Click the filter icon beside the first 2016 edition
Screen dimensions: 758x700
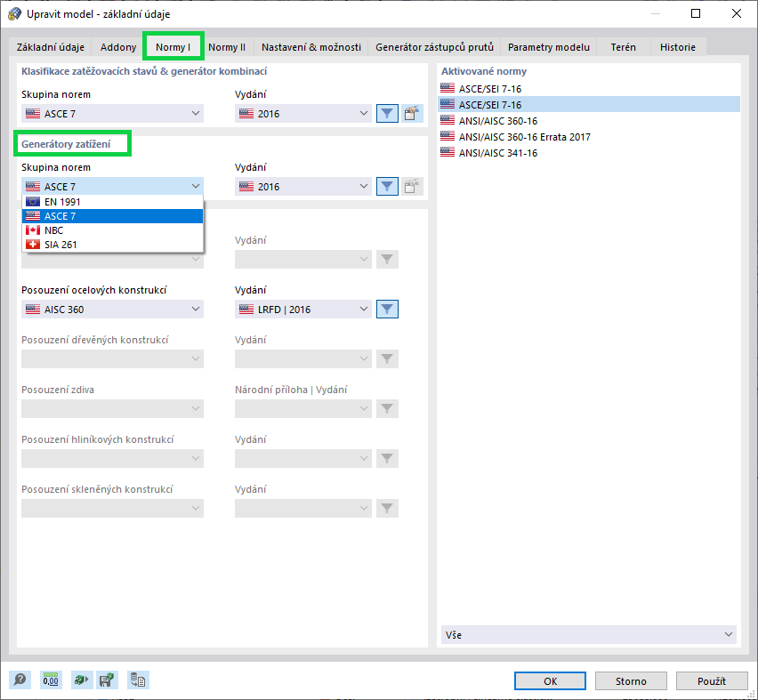click(x=387, y=114)
